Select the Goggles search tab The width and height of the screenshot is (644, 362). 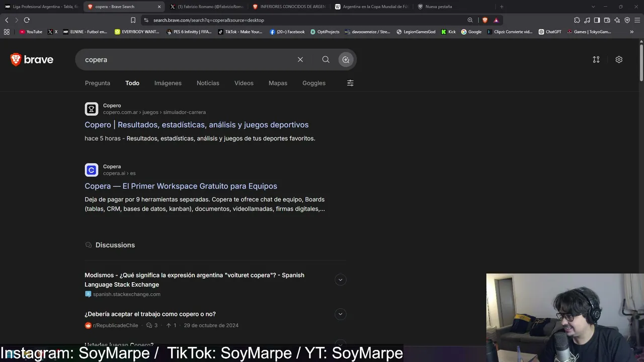click(x=314, y=83)
